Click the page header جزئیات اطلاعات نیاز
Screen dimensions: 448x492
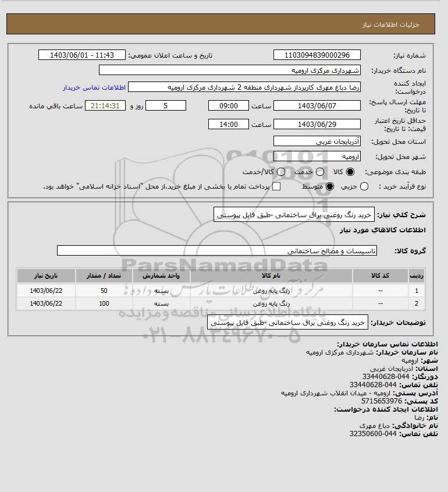(x=390, y=24)
